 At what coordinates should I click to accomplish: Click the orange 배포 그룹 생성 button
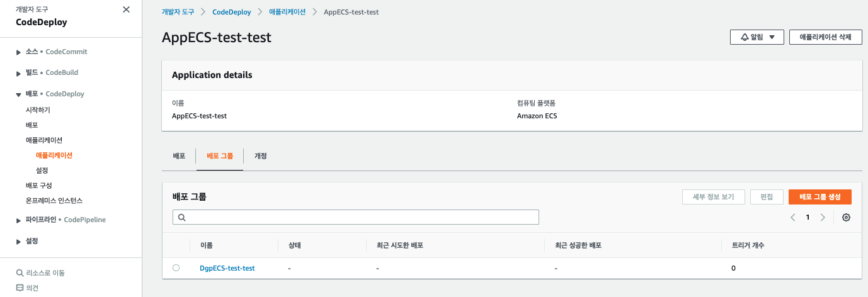click(820, 197)
